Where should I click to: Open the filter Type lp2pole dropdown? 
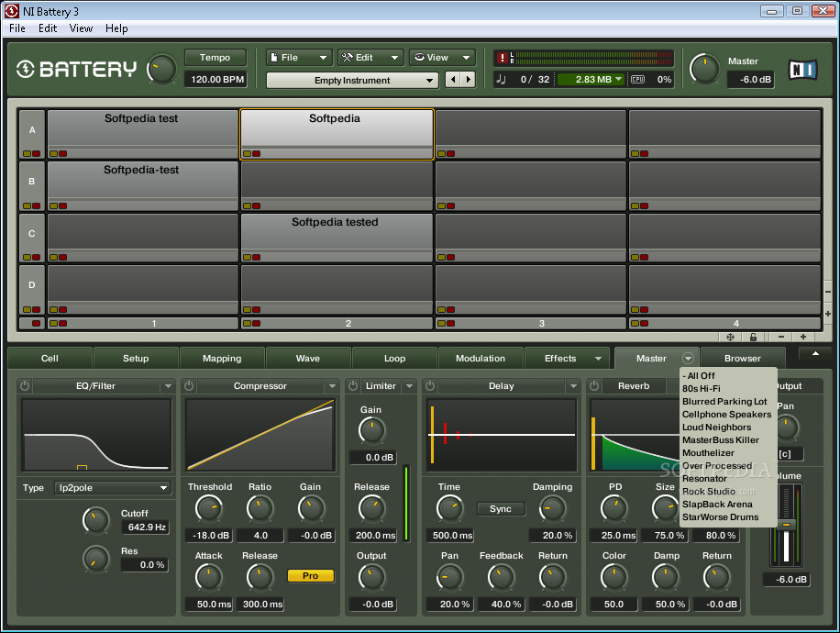coord(113,488)
